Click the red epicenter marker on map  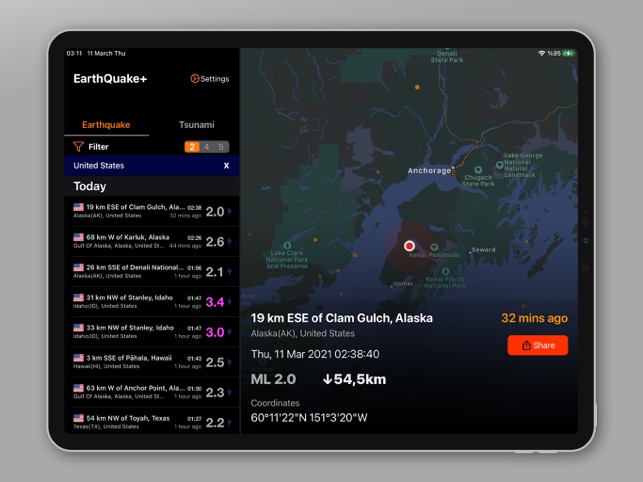(x=409, y=246)
